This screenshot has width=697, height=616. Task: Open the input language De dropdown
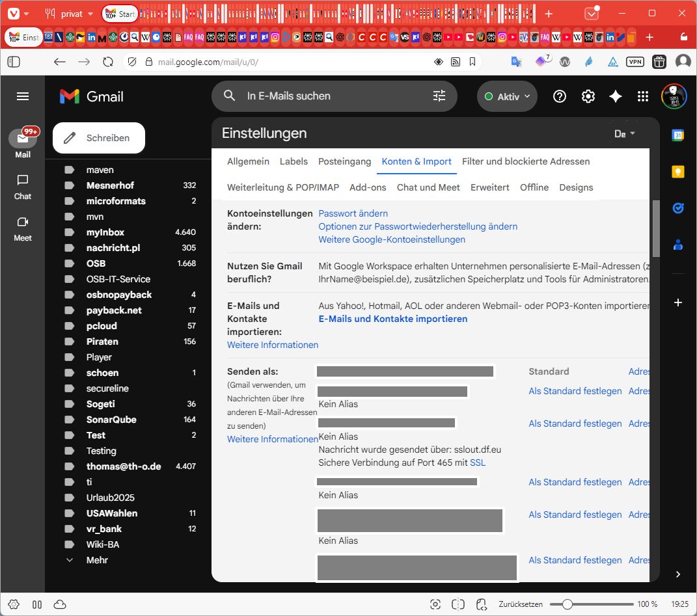click(x=624, y=133)
